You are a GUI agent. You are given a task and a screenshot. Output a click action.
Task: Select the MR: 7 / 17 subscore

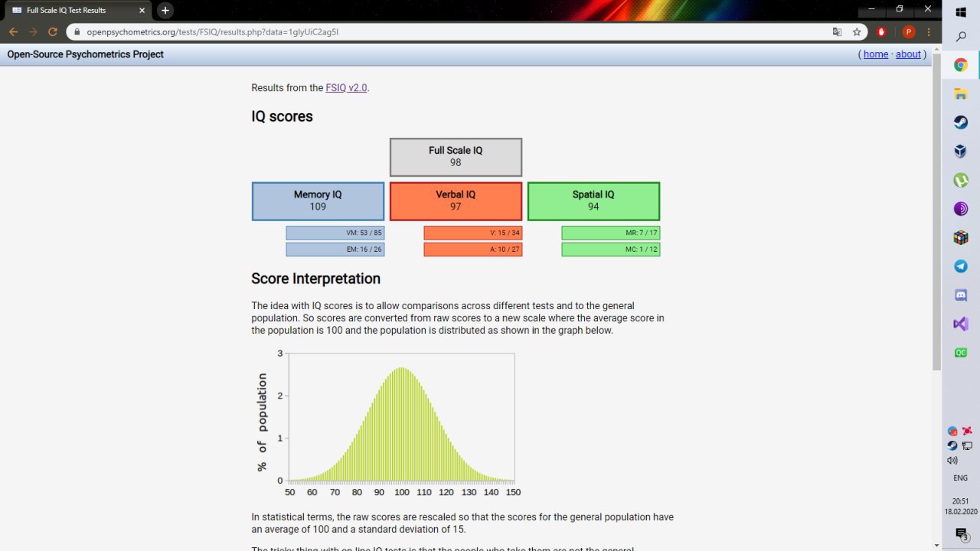(611, 233)
